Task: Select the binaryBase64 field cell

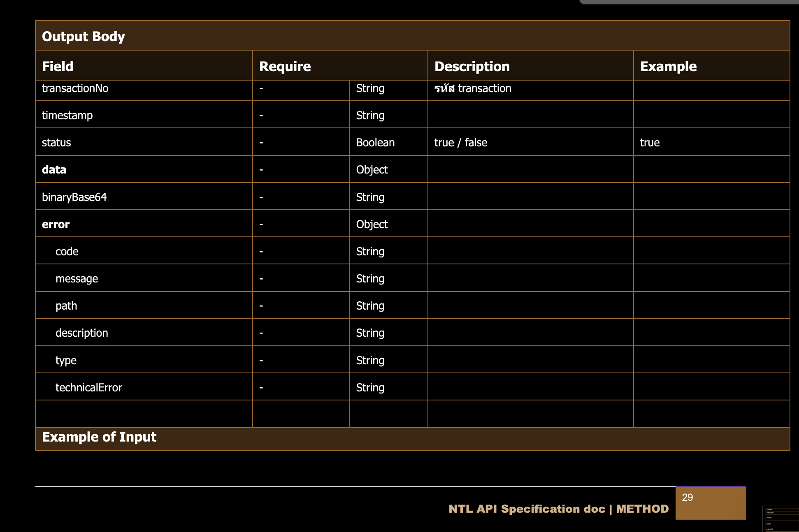Action: pyautogui.click(x=74, y=197)
